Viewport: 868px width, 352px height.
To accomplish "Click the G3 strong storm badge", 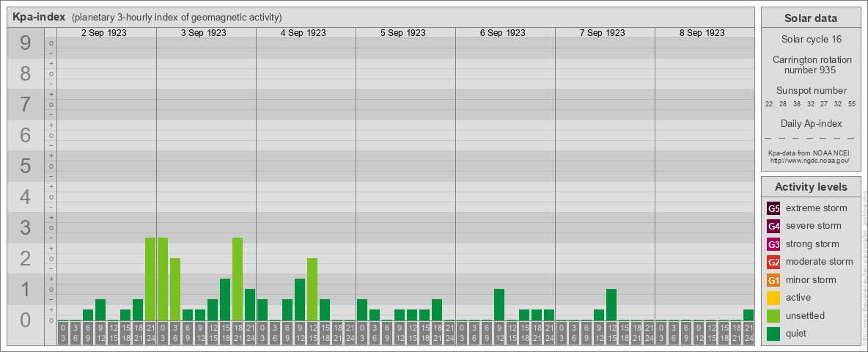I will click(773, 244).
